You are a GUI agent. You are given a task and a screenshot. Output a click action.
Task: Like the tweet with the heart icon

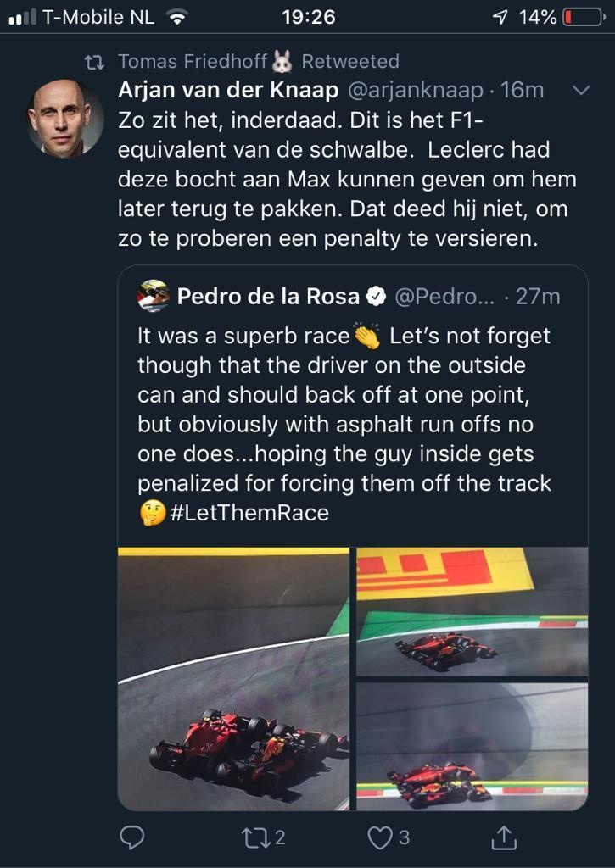379,837
